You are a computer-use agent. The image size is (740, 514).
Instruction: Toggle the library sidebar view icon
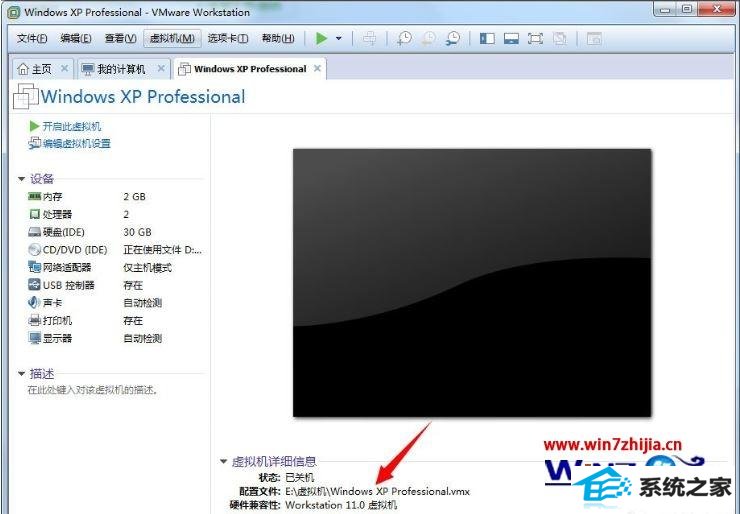(487, 38)
